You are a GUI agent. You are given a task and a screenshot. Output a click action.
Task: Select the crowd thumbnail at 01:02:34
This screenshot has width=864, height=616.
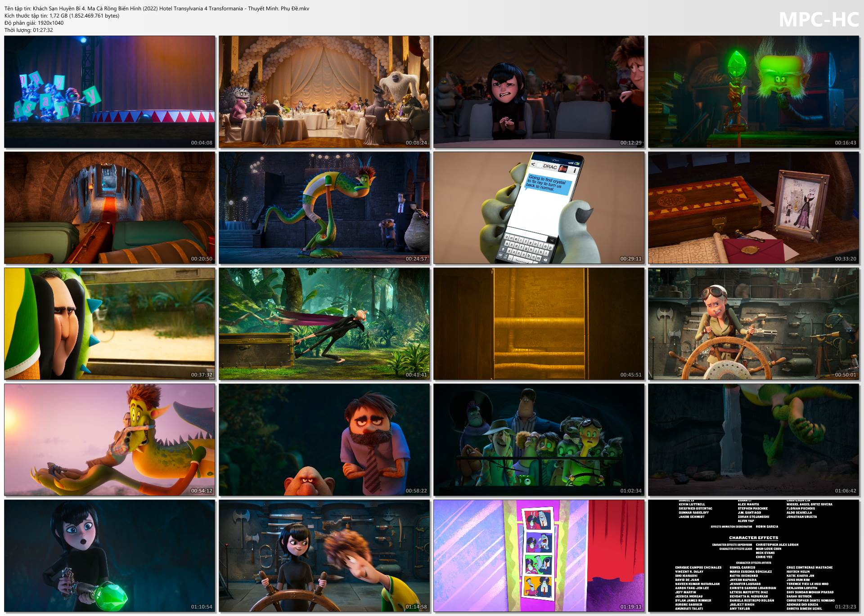pos(539,440)
